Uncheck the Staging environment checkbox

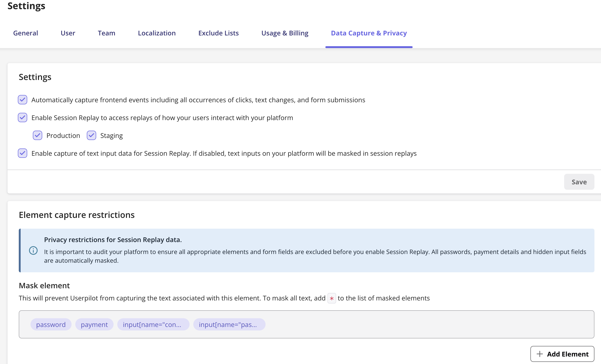pyautogui.click(x=91, y=135)
